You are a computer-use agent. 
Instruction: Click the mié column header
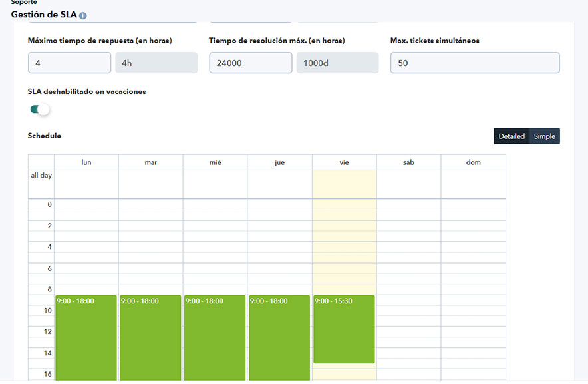215,162
